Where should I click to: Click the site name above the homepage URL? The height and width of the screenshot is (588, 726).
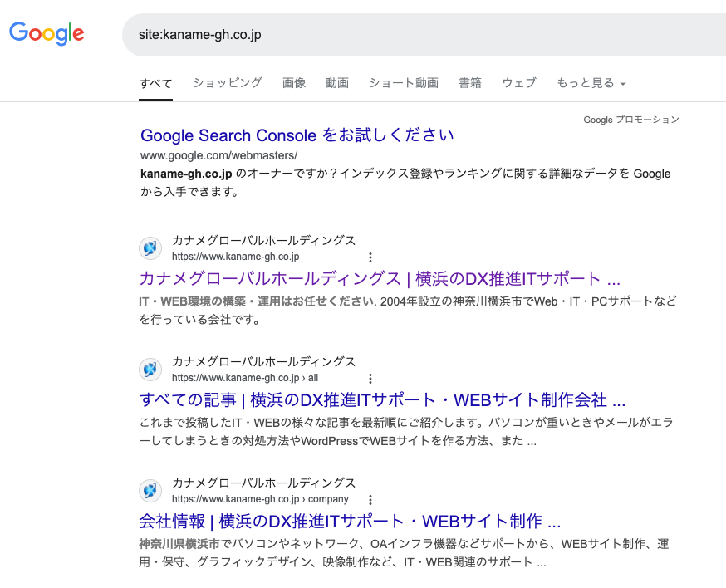(263, 240)
